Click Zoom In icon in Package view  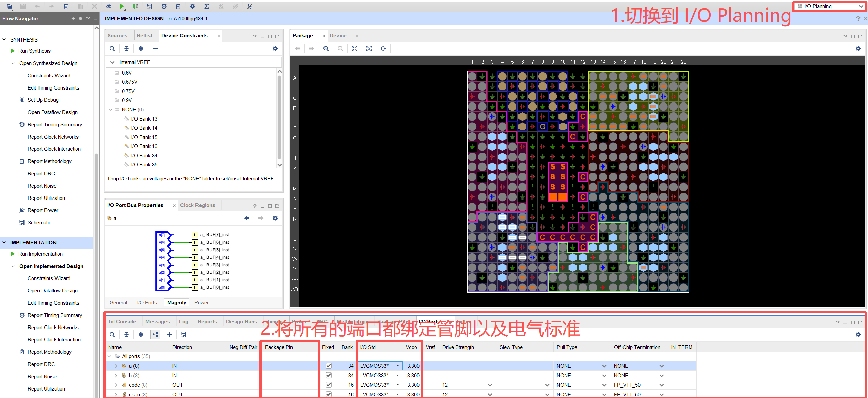tap(326, 49)
